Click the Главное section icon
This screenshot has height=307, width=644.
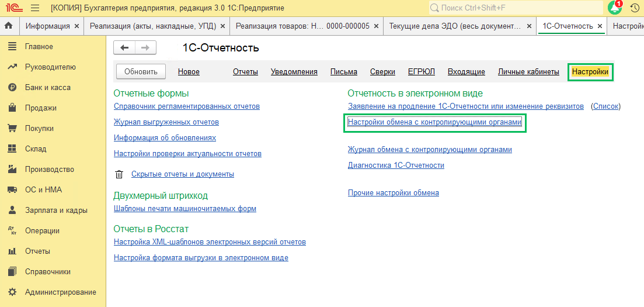12,47
